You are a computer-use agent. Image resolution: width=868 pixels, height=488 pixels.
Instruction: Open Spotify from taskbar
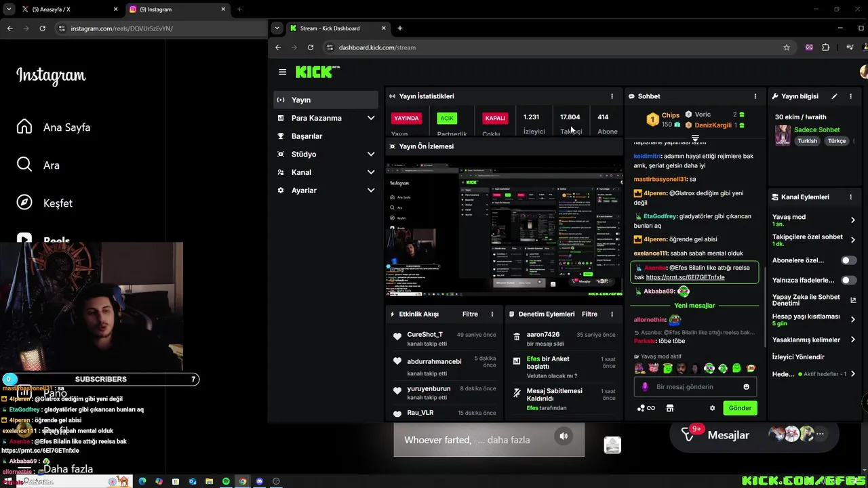pyautogui.click(x=226, y=481)
